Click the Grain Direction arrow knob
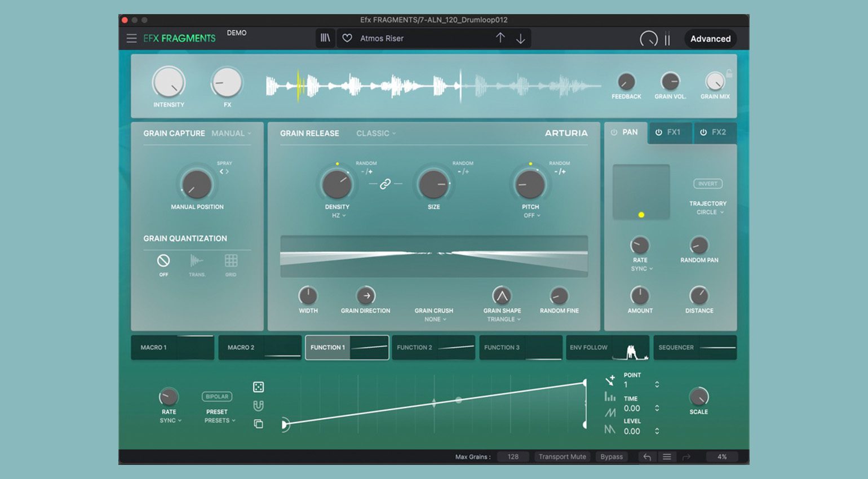The width and height of the screenshot is (868, 479). [x=366, y=295]
